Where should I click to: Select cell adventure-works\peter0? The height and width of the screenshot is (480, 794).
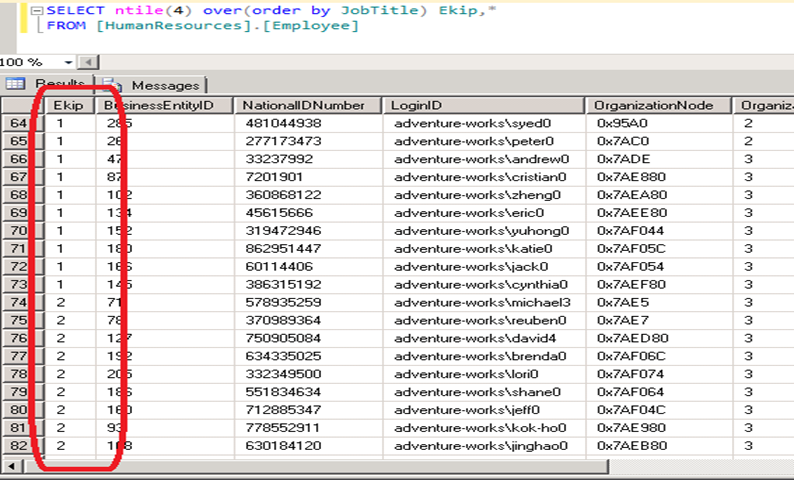click(x=484, y=141)
